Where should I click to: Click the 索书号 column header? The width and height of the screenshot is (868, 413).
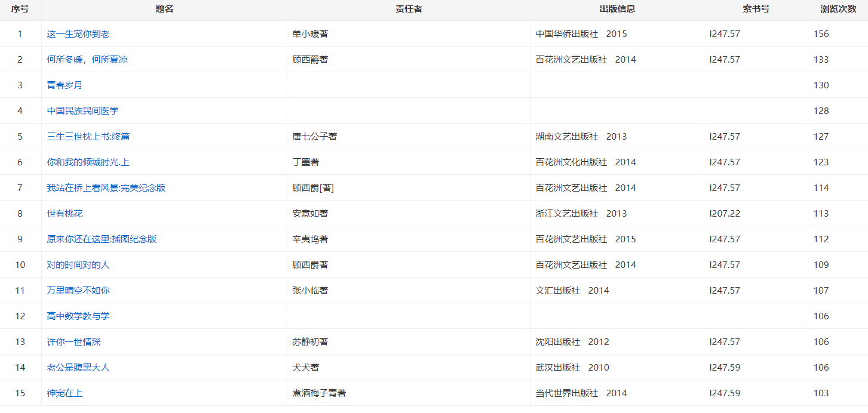point(756,9)
